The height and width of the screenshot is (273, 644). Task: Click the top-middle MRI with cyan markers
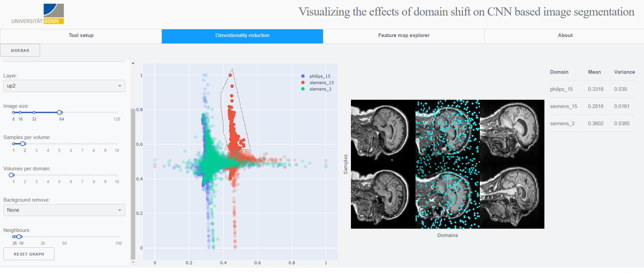(x=448, y=132)
